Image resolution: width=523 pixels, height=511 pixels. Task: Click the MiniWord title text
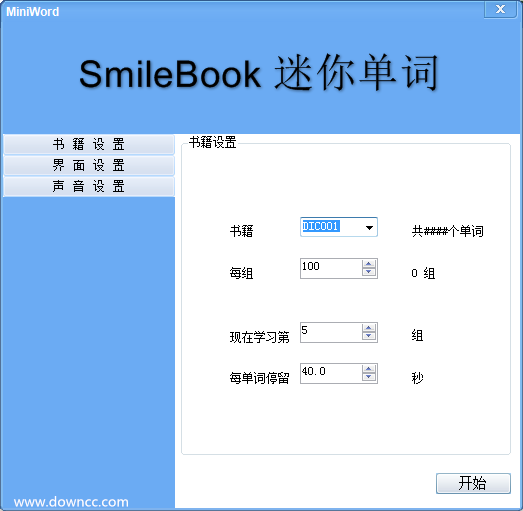(x=32, y=12)
